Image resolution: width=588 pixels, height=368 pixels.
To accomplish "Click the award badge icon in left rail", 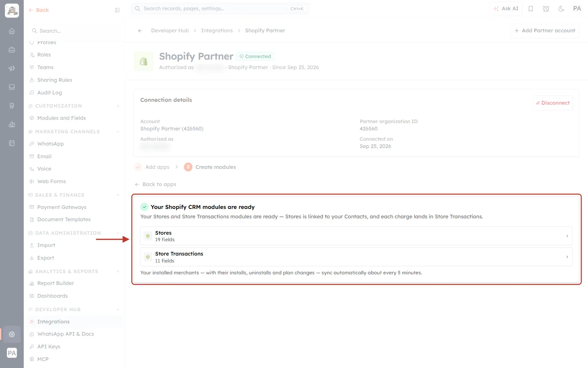I will click(x=12, y=106).
